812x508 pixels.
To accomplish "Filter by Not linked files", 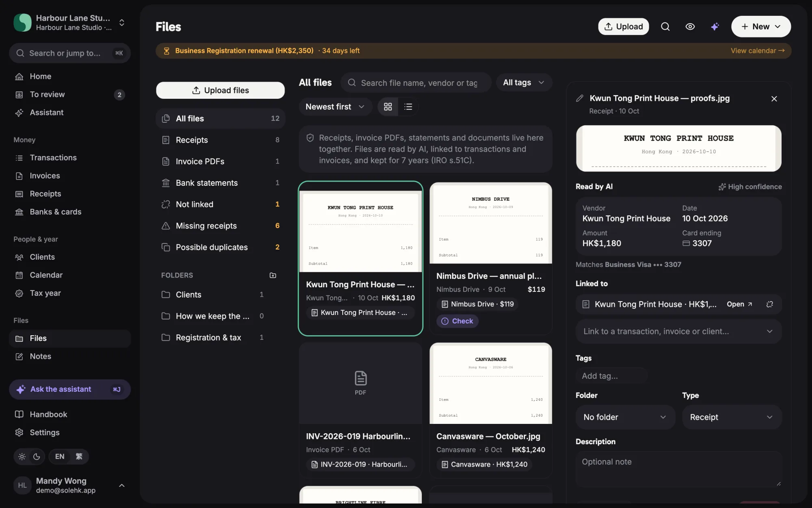I will pos(220,204).
